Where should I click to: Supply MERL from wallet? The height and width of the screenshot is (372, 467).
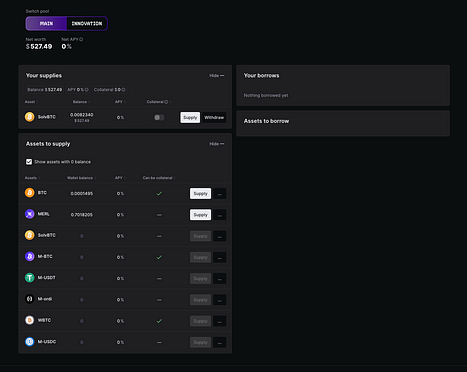coord(200,215)
